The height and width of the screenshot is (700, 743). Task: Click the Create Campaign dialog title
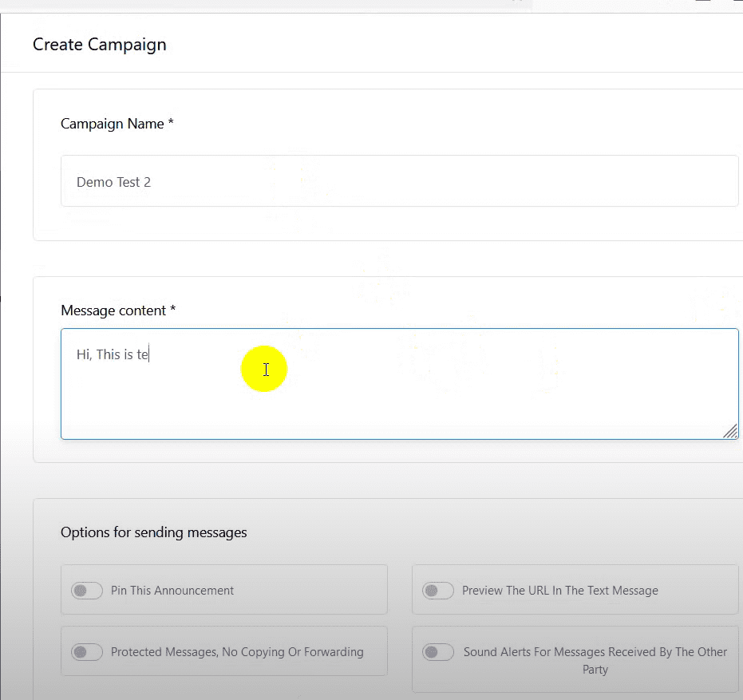pos(100,44)
